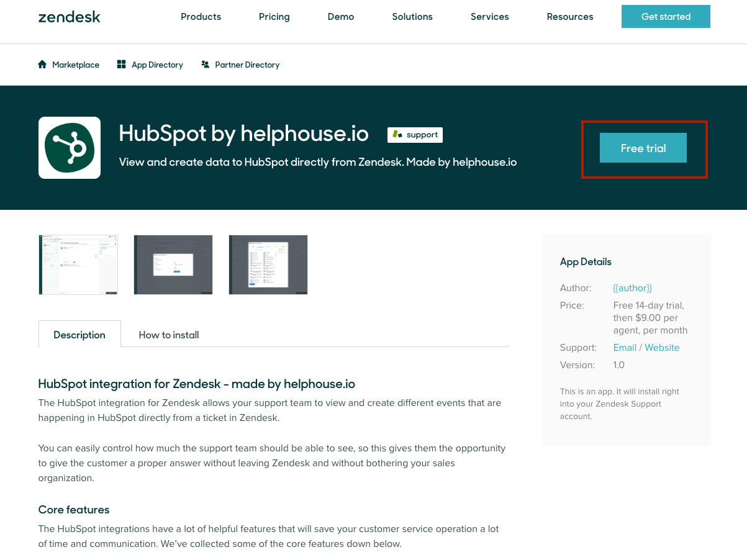Start the Free trial
This screenshot has width=747, height=560.
[643, 148]
